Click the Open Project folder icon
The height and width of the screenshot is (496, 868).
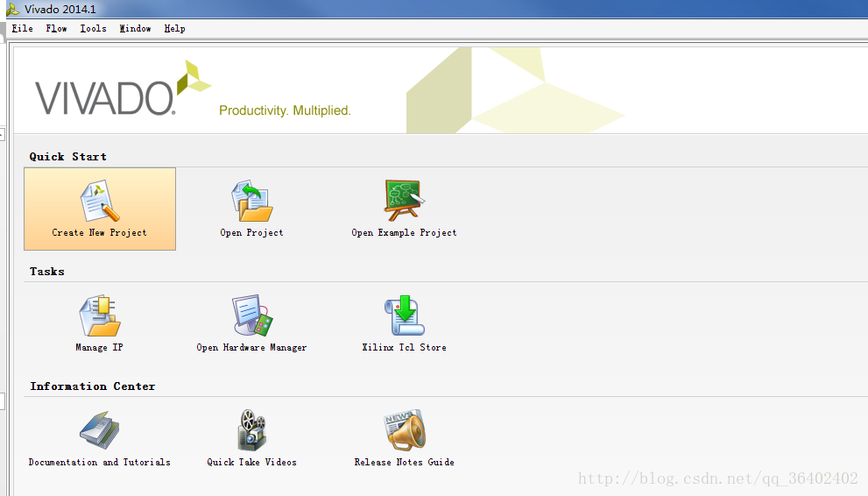[x=252, y=201]
